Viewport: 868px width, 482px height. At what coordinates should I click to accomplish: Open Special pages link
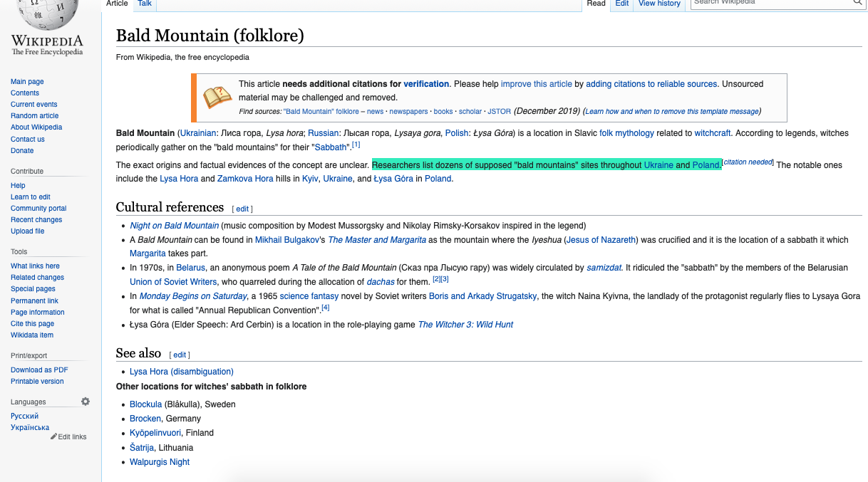pyautogui.click(x=33, y=289)
